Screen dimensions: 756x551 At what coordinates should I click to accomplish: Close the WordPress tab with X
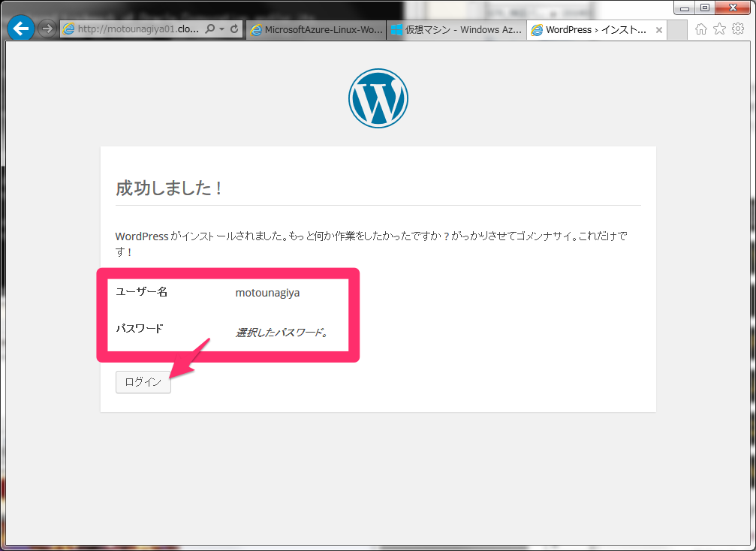tap(659, 30)
